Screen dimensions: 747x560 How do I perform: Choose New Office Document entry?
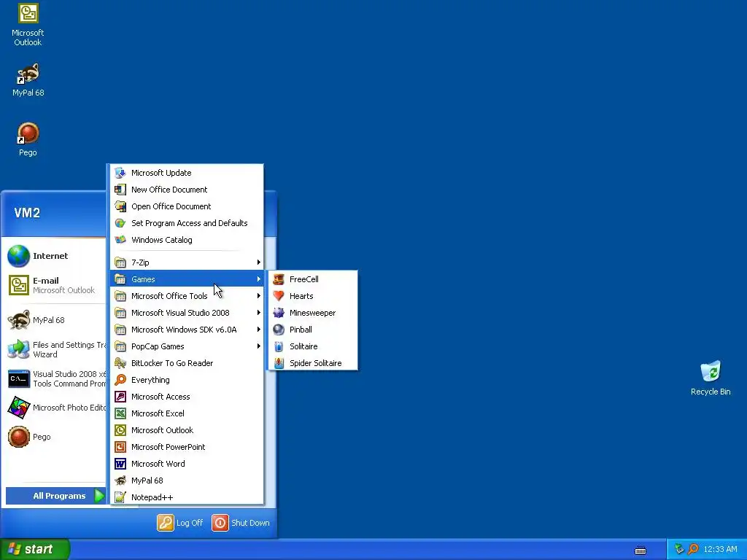[187, 190]
